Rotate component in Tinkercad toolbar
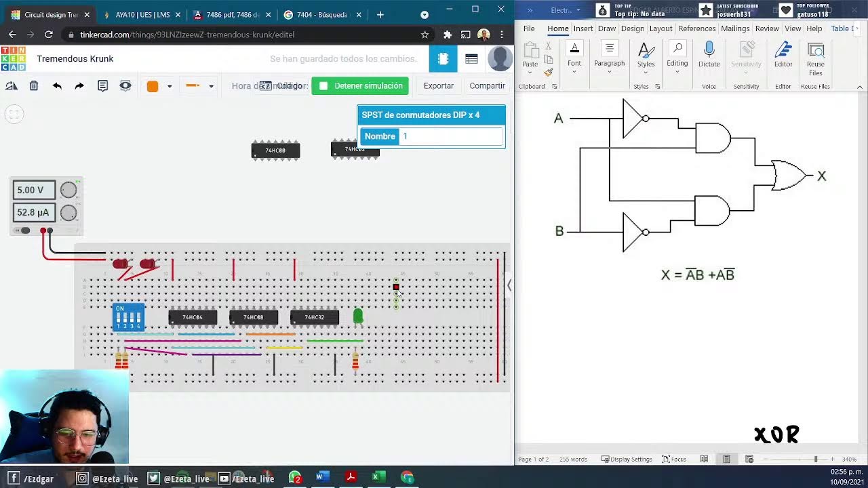The width and height of the screenshot is (868, 488). click(12, 86)
